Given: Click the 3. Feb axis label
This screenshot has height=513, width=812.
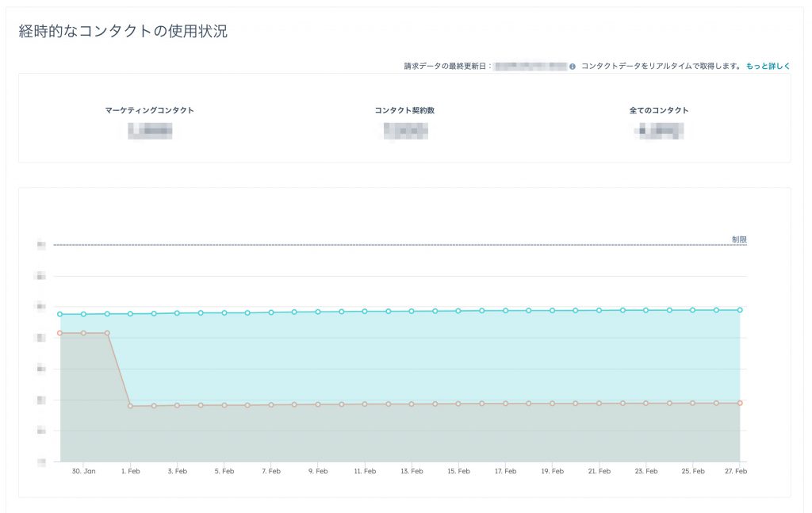Looking at the screenshot, I should click(177, 471).
